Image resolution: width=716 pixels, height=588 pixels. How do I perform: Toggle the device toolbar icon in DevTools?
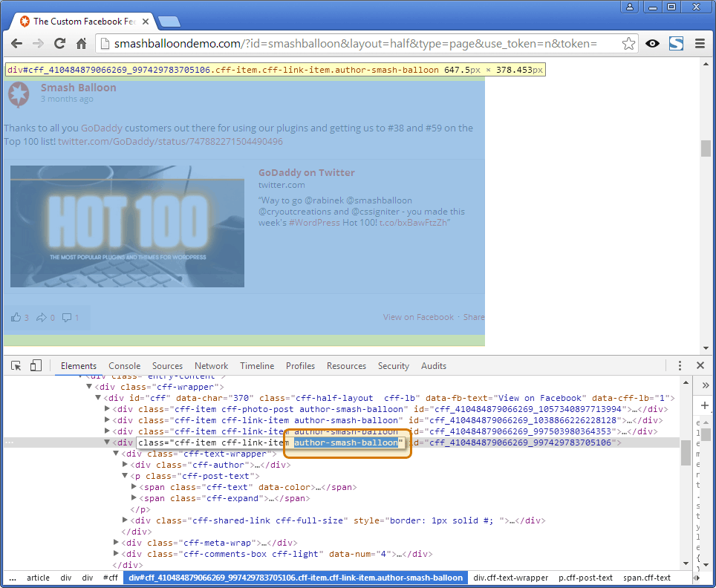point(36,365)
